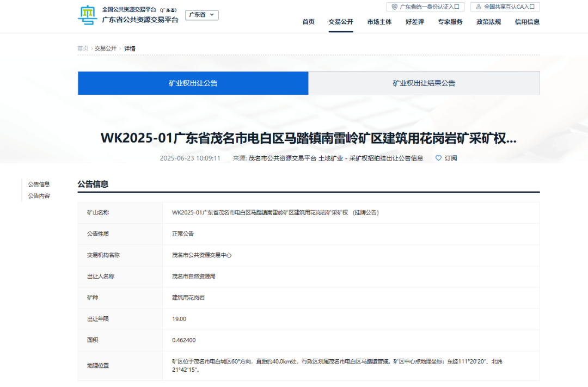
Task: Click the user icon for CA entry
Action: click(x=479, y=7)
